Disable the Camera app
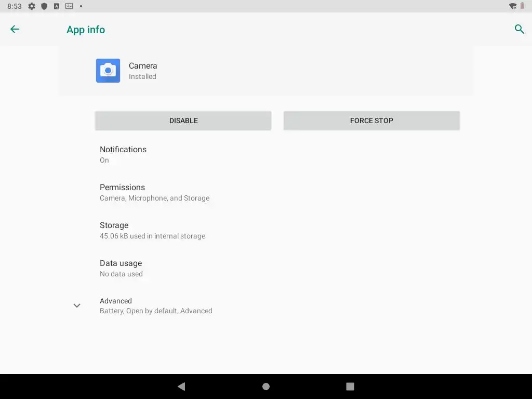532x399 pixels. pos(183,121)
